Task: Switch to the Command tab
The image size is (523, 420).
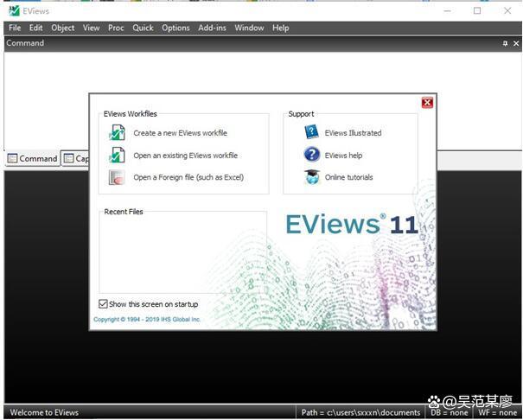Action: 32,159
